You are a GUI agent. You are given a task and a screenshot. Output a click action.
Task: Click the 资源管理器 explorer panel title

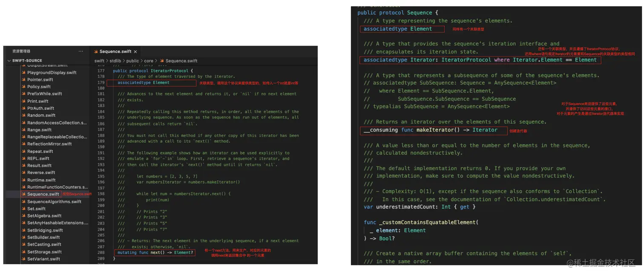21,51
